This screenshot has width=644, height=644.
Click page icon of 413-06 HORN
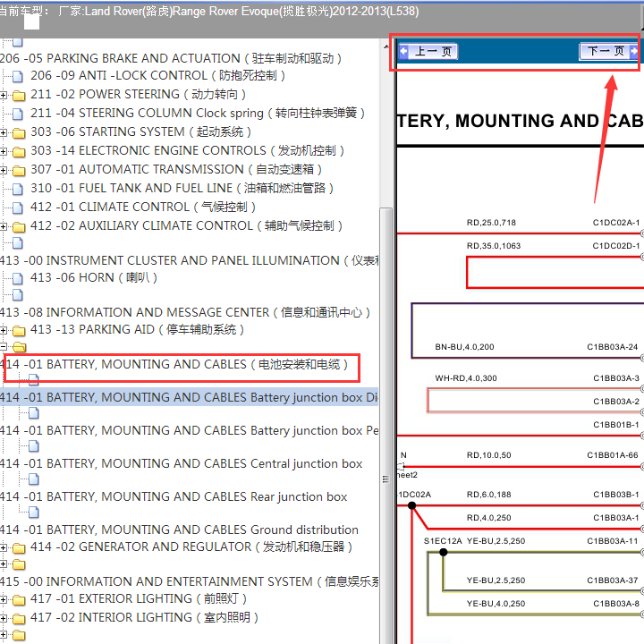point(18,278)
